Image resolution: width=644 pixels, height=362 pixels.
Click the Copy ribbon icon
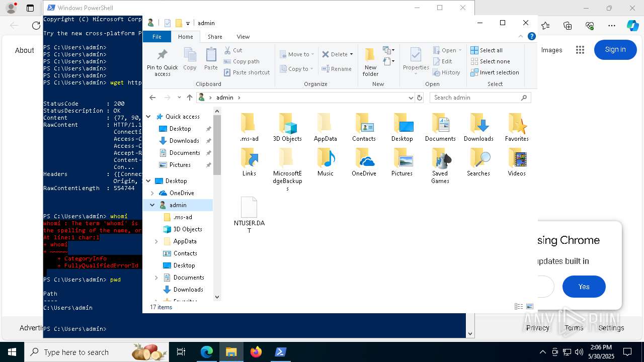pyautogui.click(x=190, y=59)
